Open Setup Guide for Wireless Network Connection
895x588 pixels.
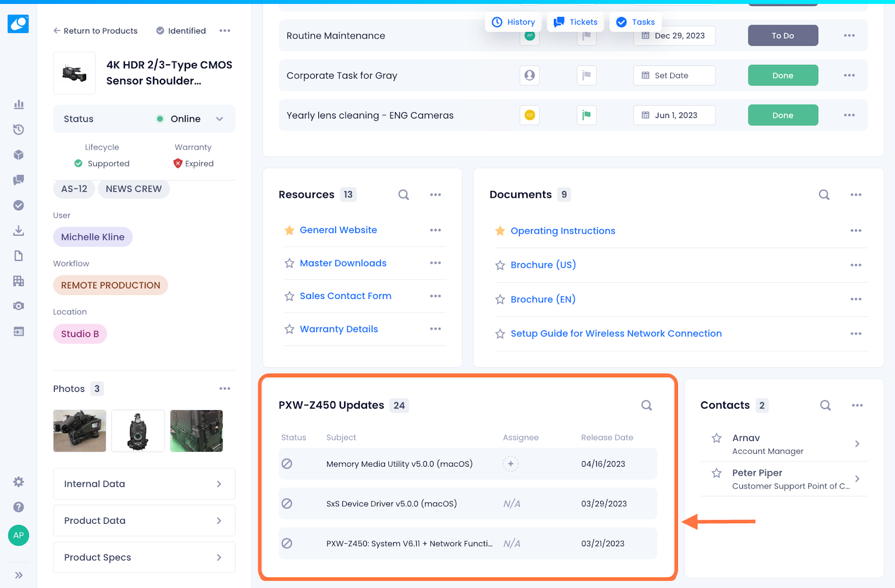pos(616,334)
